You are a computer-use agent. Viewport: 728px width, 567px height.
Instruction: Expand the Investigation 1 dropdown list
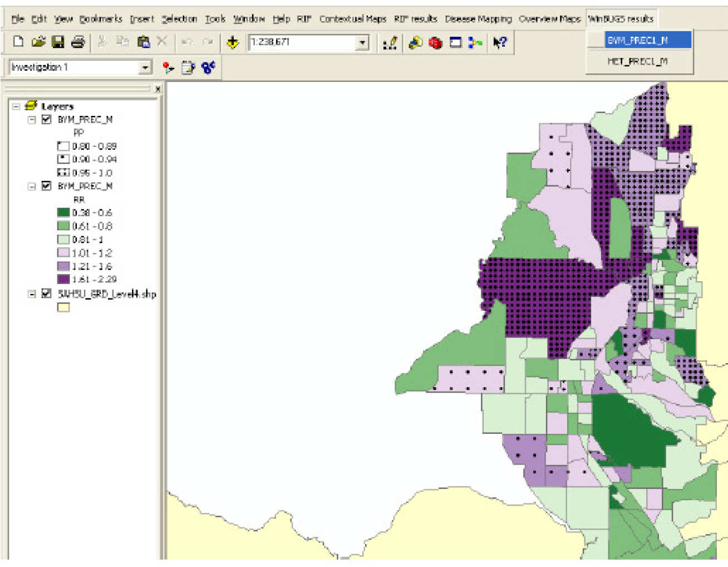tap(145, 67)
